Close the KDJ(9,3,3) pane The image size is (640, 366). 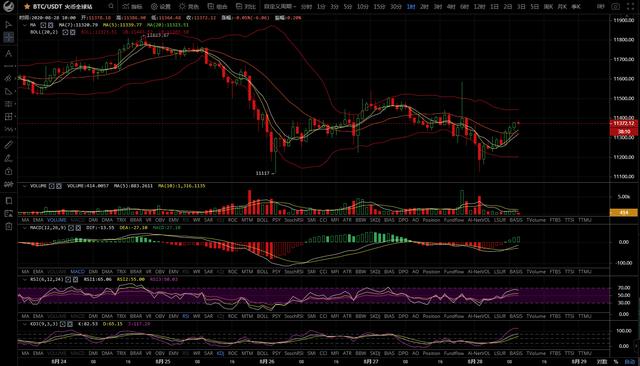69,324
